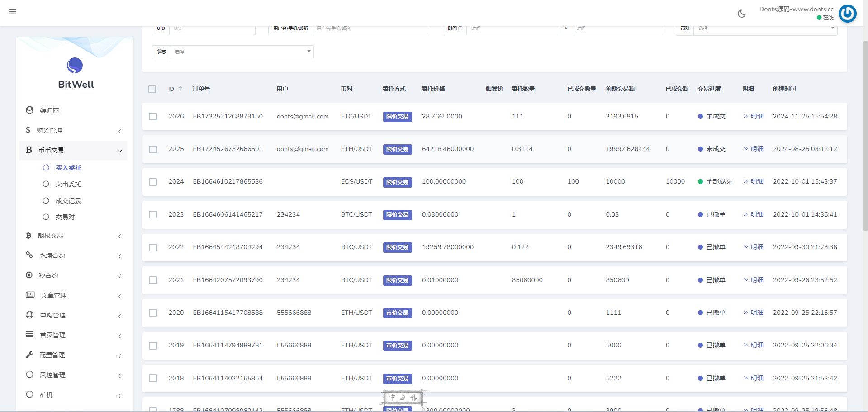
Task: Open the 币对 select dropdown
Action: (x=765, y=28)
